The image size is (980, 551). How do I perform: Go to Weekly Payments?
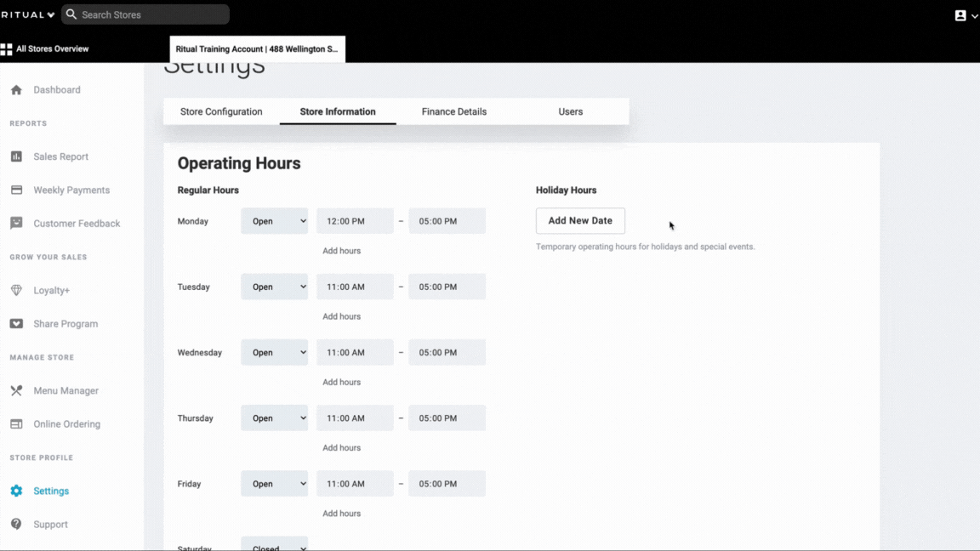pos(71,190)
